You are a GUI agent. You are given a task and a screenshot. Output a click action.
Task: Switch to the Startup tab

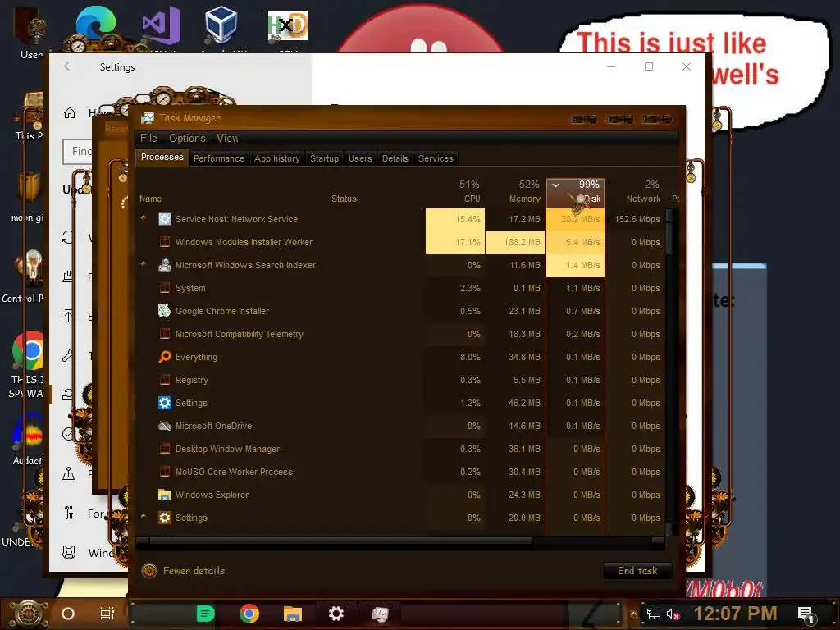click(x=324, y=158)
